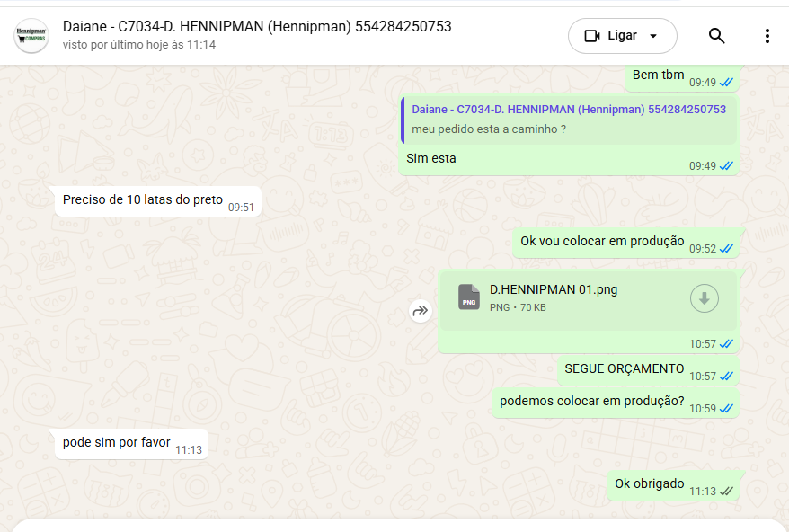Click the PNG file type icon

point(468,297)
